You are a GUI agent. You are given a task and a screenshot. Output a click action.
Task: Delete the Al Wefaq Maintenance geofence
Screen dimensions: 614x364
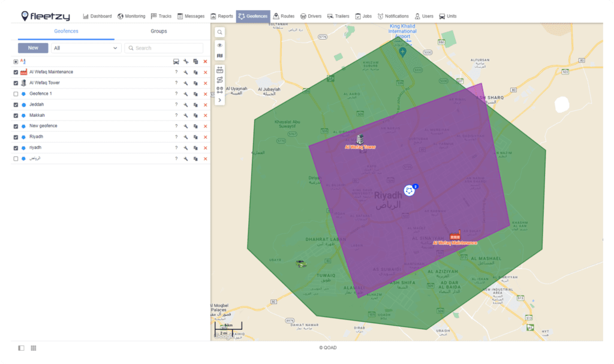click(x=205, y=72)
